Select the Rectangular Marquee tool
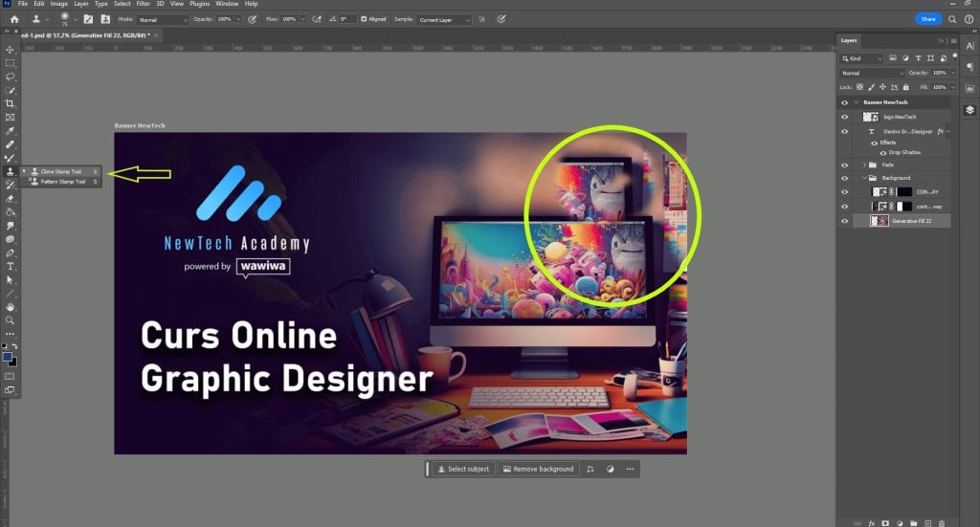 click(10, 63)
